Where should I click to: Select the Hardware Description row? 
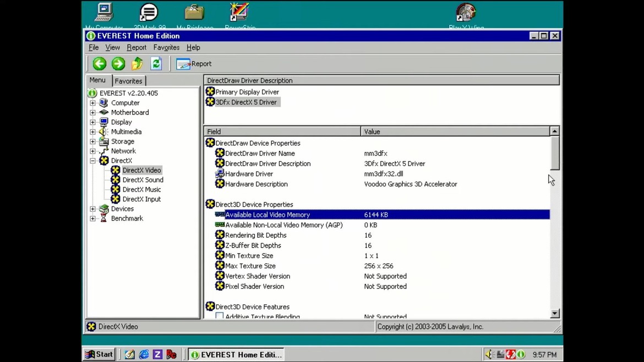point(377,184)
